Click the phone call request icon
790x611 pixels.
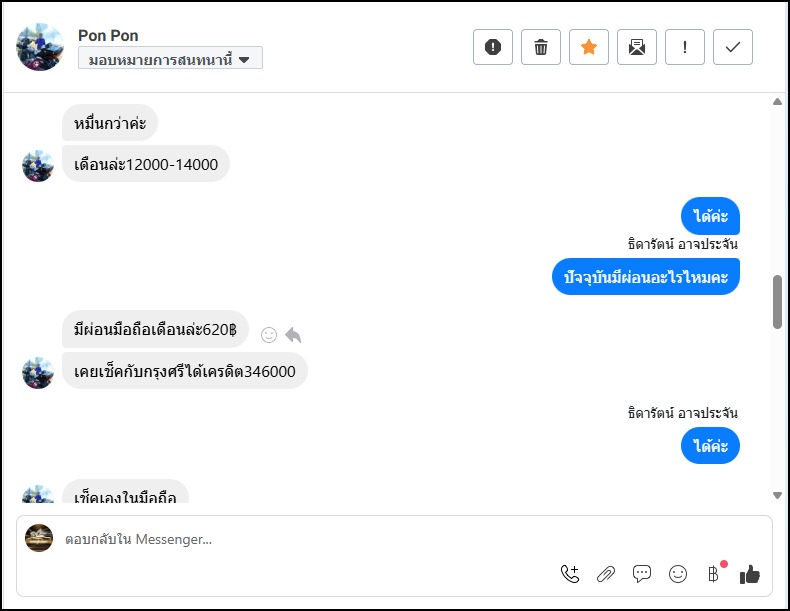pyautogui.click(x=570, y=574)
